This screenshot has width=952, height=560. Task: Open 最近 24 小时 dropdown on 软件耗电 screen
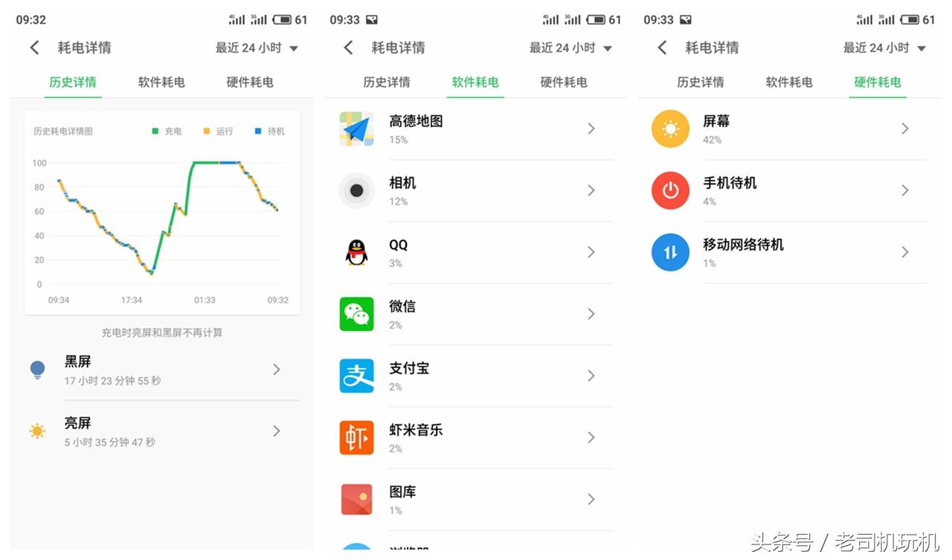coord(570,48)
